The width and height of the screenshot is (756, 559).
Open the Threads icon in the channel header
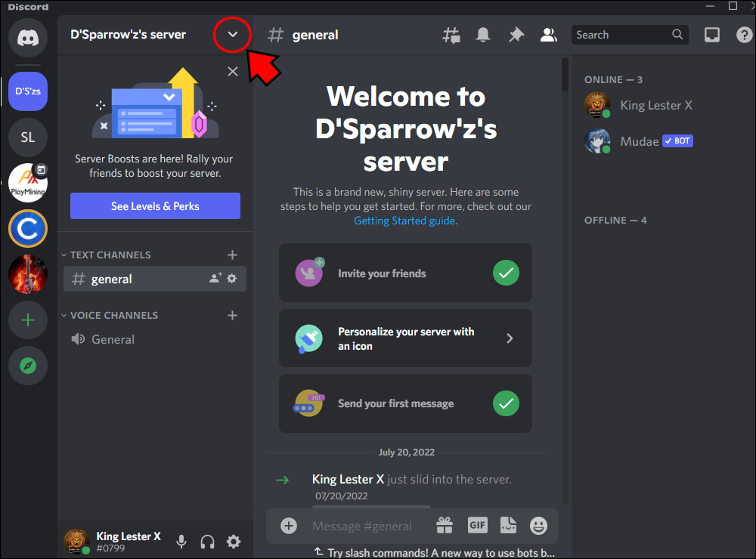[x=451, y=36]
